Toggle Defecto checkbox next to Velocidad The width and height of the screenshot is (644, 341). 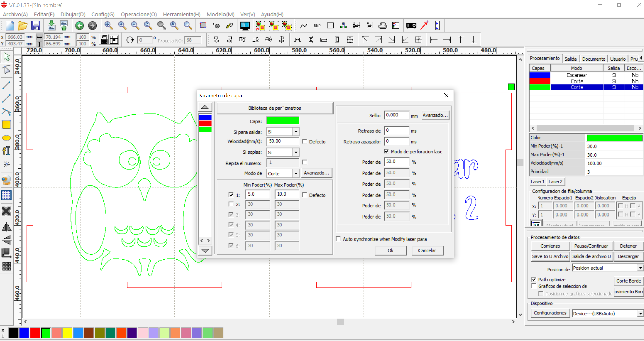pos(305,142)
